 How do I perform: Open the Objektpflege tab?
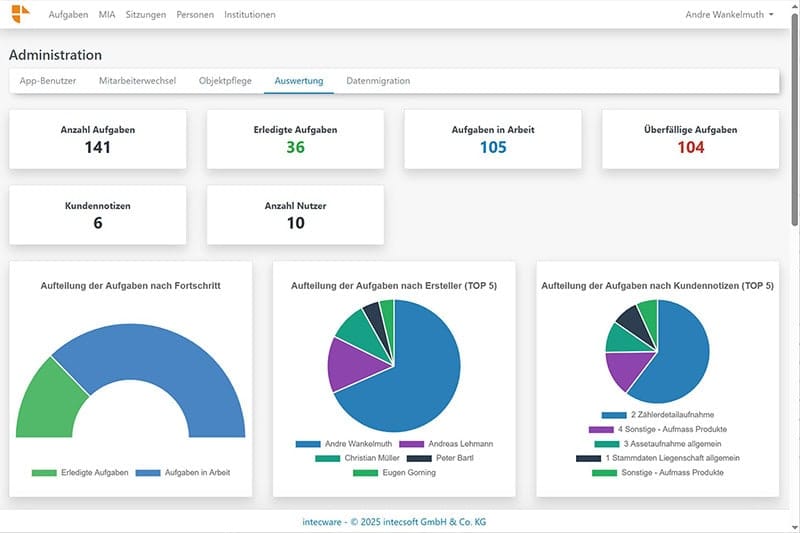tap(225, 81)
